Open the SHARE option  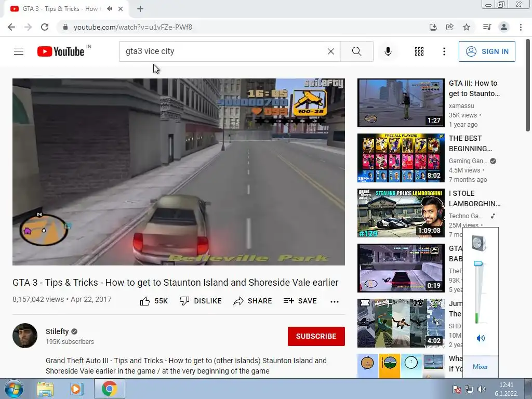click(x=253, y=301)
